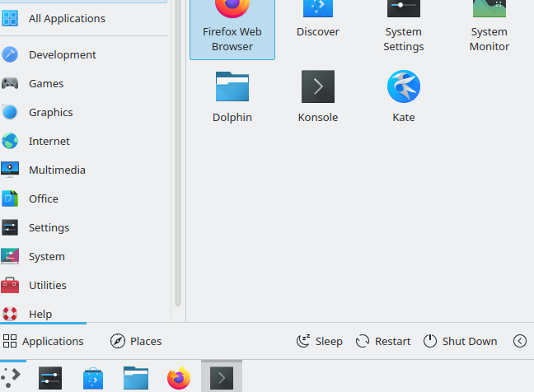Open Discover from the favorites grid
The image size is (534, 392).
point(318,21)
